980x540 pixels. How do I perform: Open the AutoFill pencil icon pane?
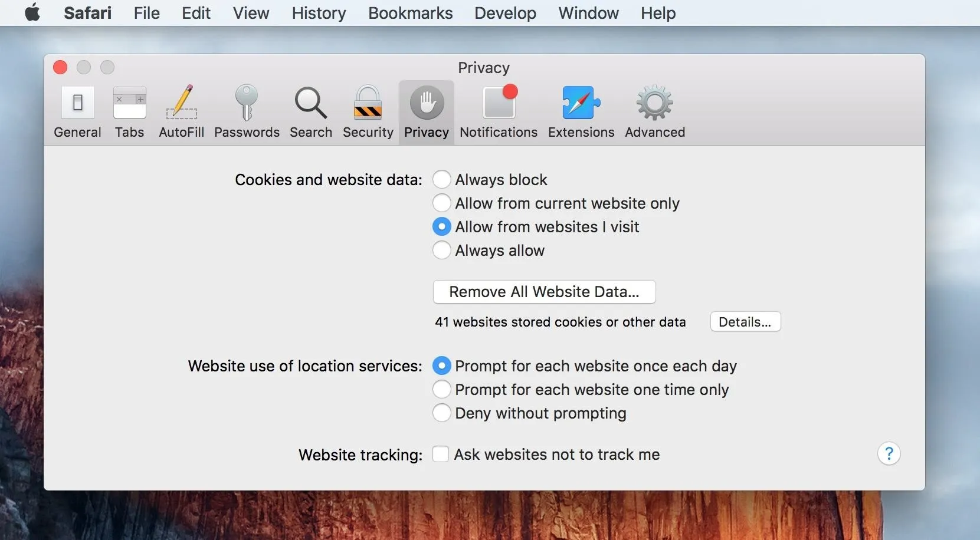coord(182,113)
